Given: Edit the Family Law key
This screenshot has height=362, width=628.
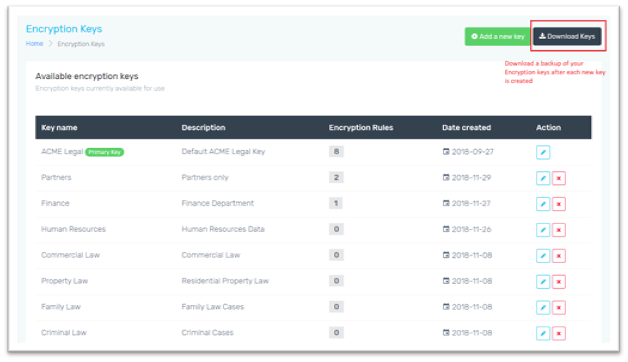Looking at the screenshot, I should [x=543, y=308].
